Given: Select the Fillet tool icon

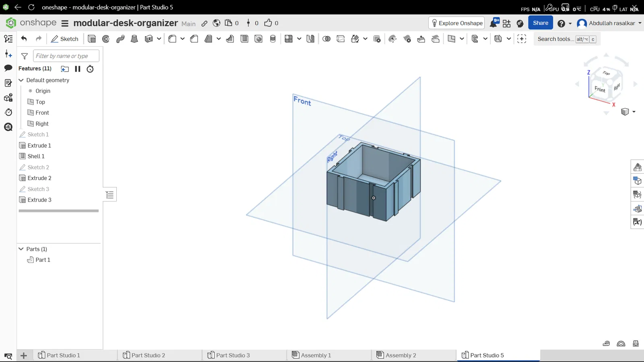Looking at the screenshot, I should pos(172,39).
